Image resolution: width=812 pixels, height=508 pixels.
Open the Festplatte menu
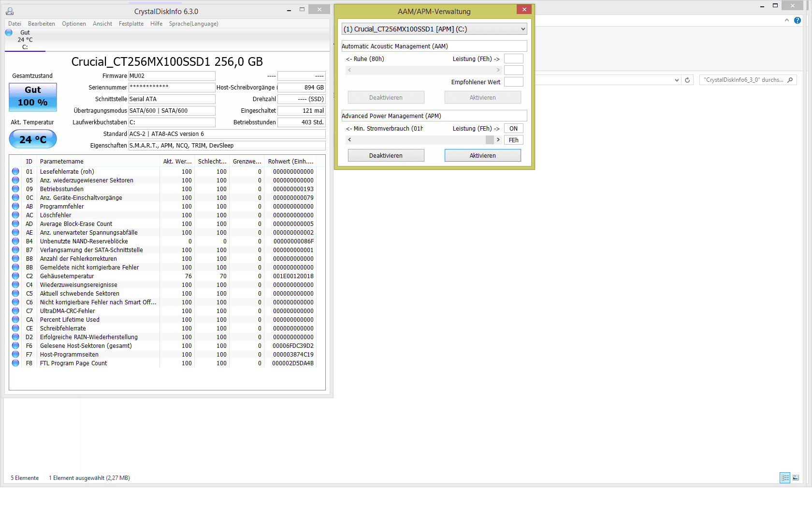point(131,24)
